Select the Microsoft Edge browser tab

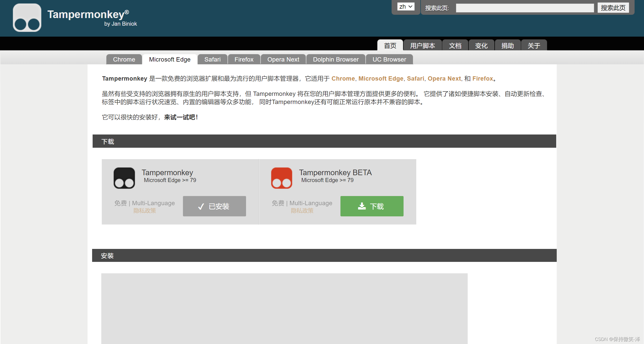click(170, 59)
